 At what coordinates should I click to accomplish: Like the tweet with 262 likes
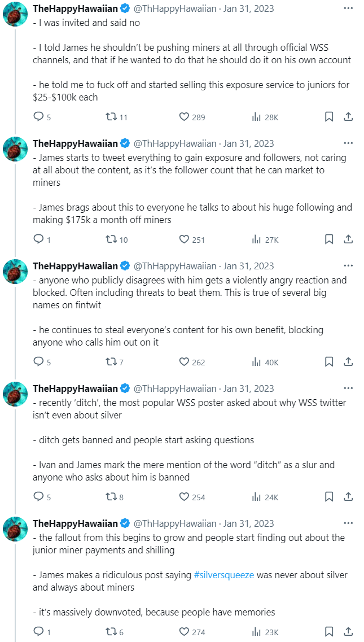tap(184, 362)
